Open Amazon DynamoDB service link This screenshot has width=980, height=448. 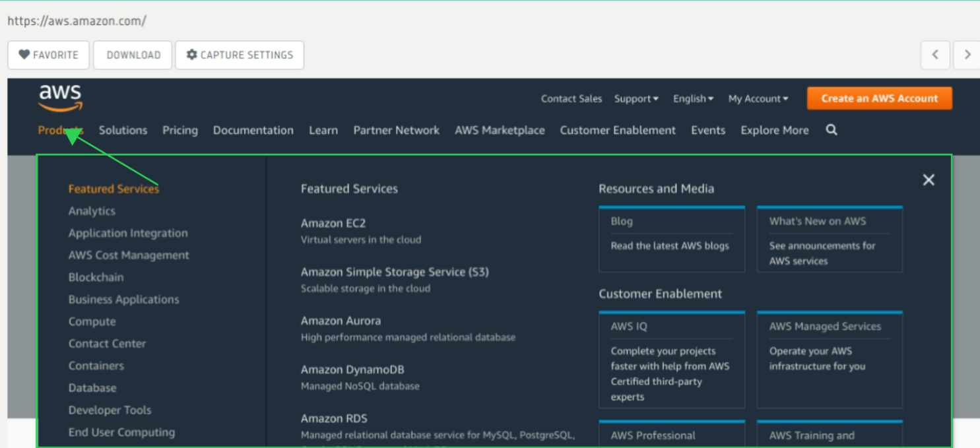pos(352,369)
